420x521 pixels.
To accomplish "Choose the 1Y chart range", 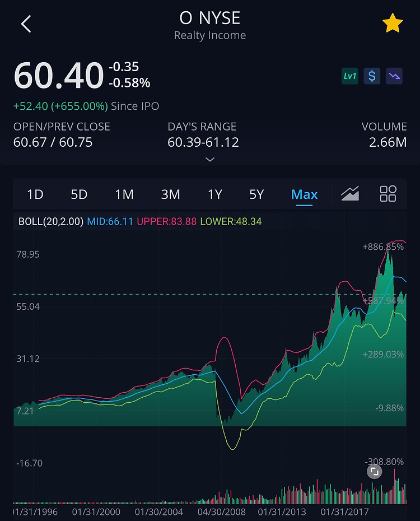I will (215, 194).
